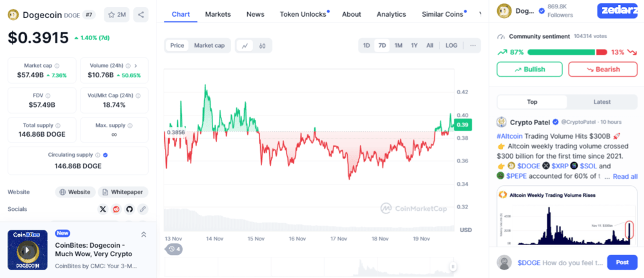Open Dogecoin's Reddit social icon

[116, 210]
